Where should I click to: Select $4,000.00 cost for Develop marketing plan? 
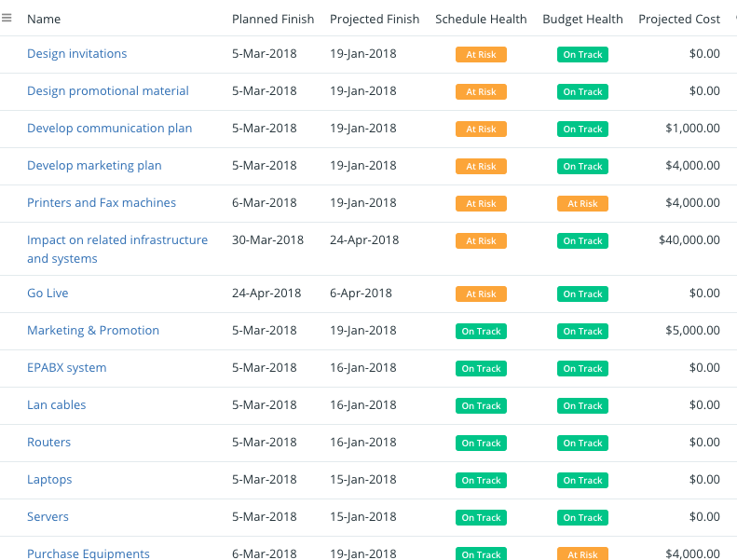(692, 166)
